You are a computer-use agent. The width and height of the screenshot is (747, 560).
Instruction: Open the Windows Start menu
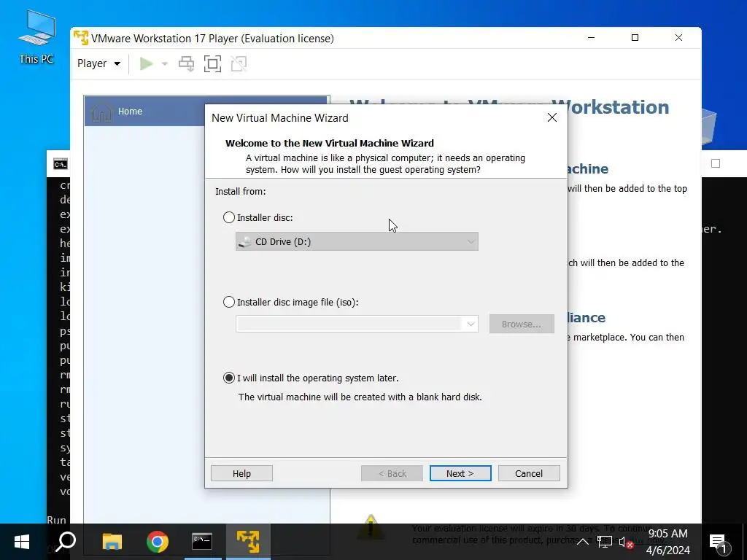[22, 542]
